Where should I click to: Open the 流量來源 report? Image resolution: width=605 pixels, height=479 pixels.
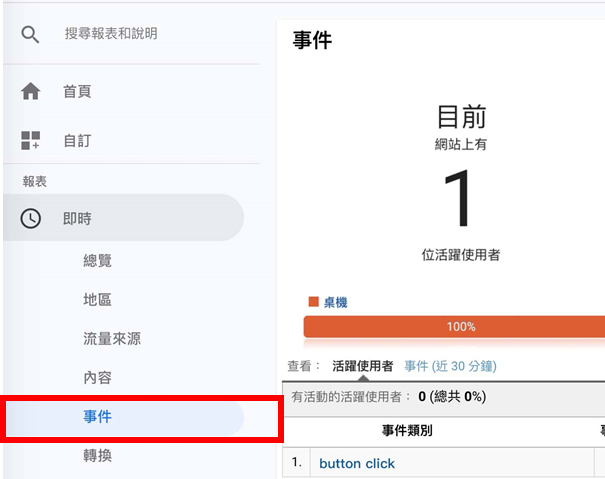112,339
